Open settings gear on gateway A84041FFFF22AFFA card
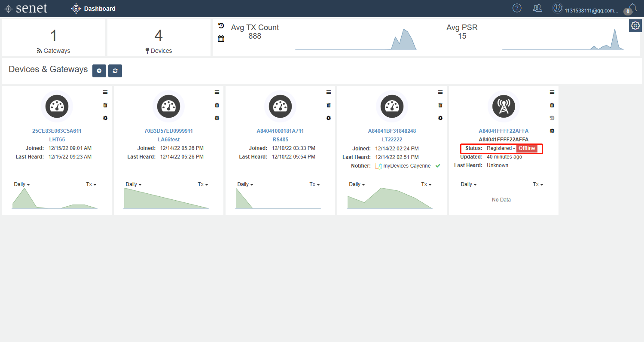Image resolution: width=644 pixels, height=342 pixels. tap(552, 131)
